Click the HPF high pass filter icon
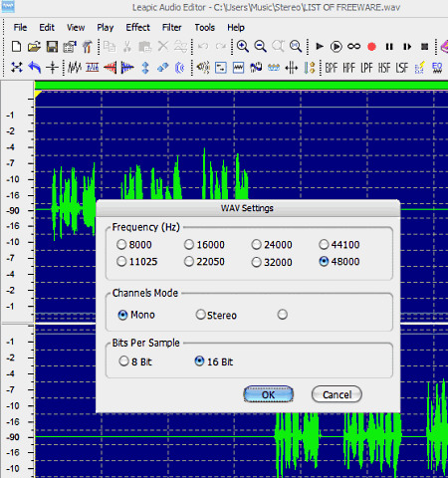This screenshot has height=478, width=448. coord(348,68)
